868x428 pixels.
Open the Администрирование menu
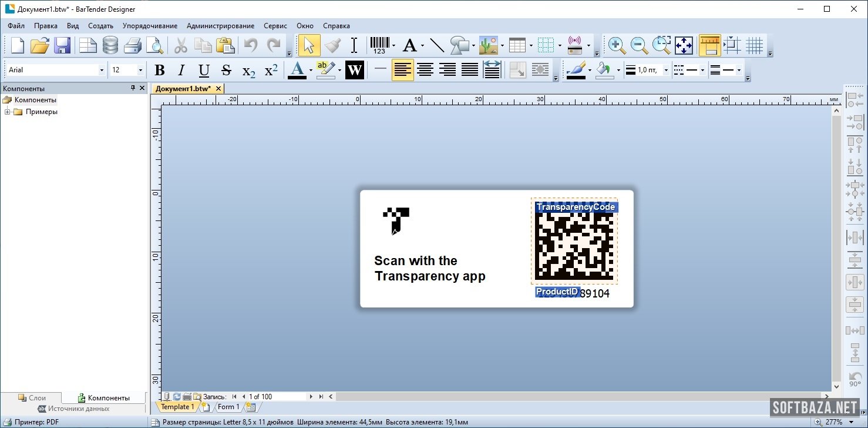(220, 26)
